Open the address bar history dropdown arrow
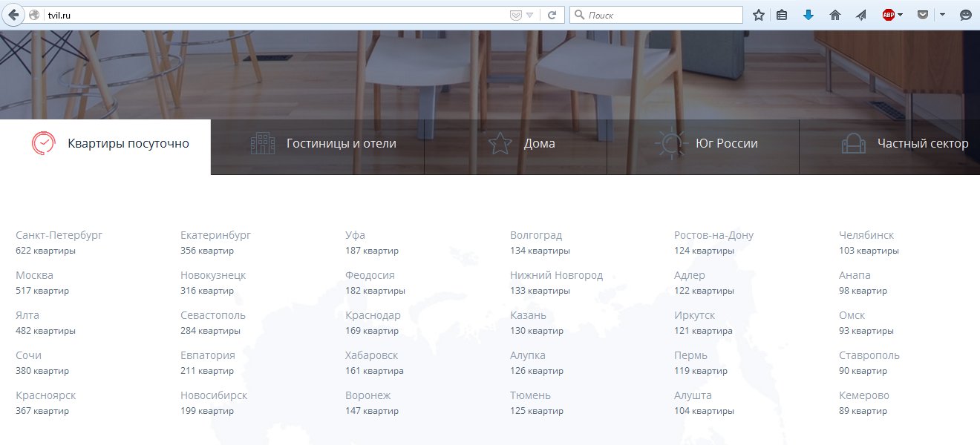The width and height of the screenshot is (980, 445). tap(530, 15)
